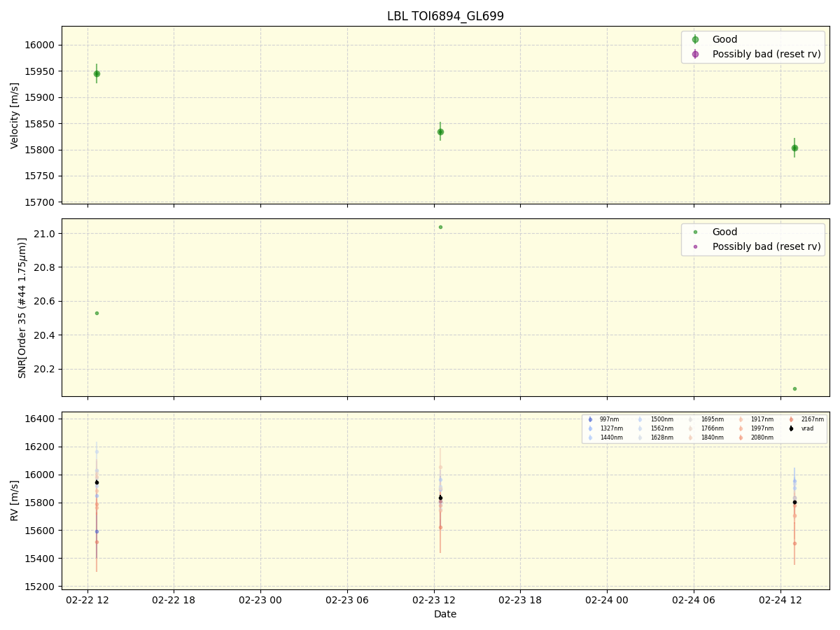Click 'Possibly bad (reset rv)' in SNR legend

click(x=766, y=246)
